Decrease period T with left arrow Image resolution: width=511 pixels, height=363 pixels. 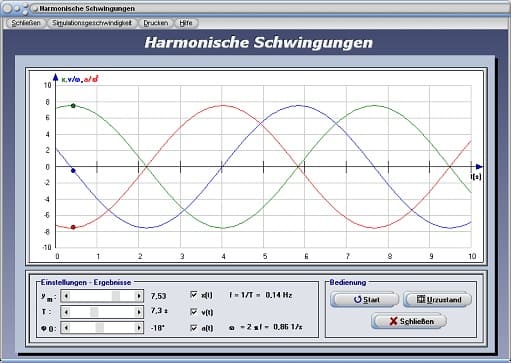coord(66,312)
